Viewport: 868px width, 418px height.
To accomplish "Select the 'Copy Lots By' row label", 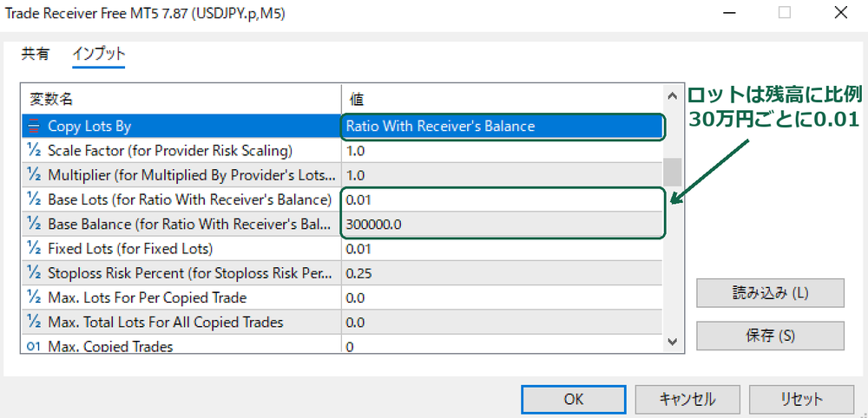I will tap(89, 127).
